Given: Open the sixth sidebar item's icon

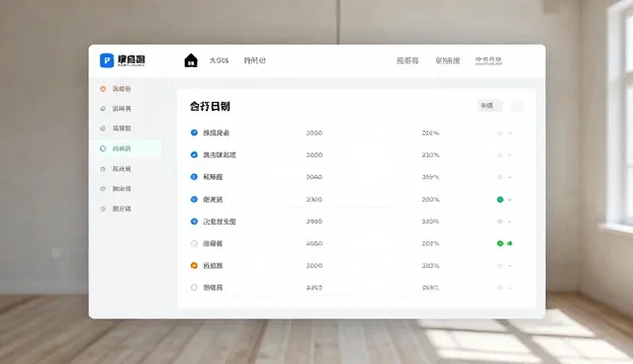Looking at the screenshot, I should click(103, 189).
